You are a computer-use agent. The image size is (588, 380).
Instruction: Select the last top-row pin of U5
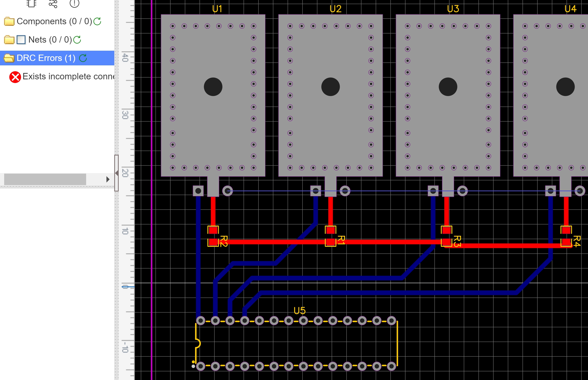(392, 321)
